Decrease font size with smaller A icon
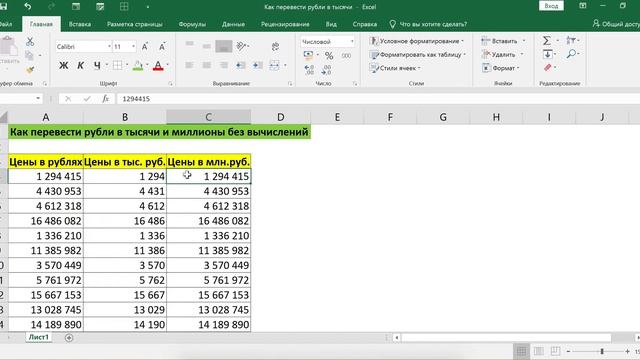Screen dimensions: 640x360 coord(162,47)
